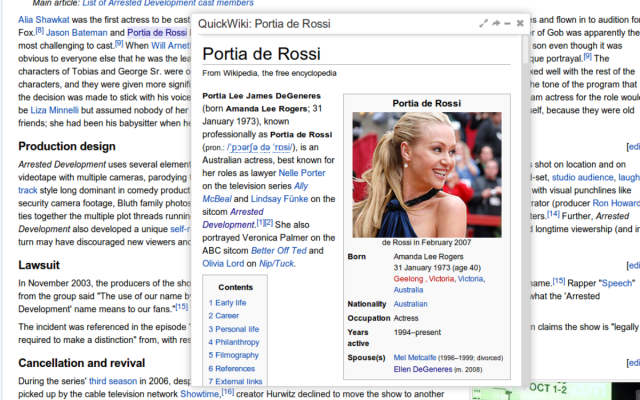Open the Better Off Ted link

[x=278, y=251]
